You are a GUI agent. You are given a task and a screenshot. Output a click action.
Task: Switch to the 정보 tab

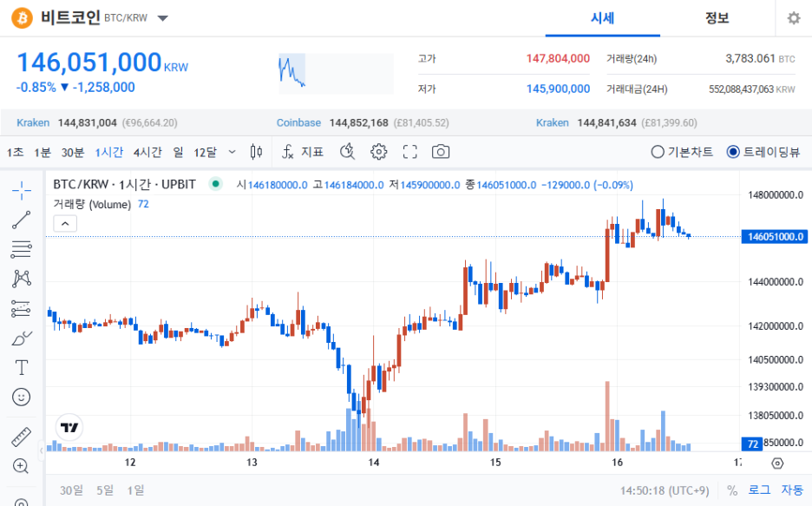[x=717, y=18]
